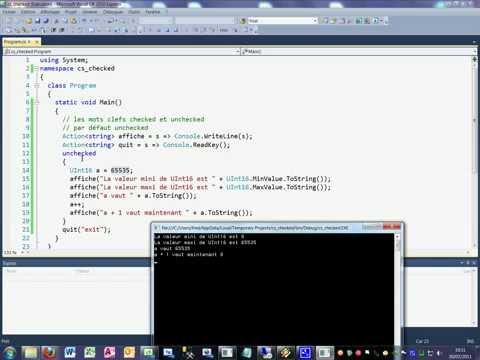Open the Outils menu
The image size is (480, 360).
[134, 12]
